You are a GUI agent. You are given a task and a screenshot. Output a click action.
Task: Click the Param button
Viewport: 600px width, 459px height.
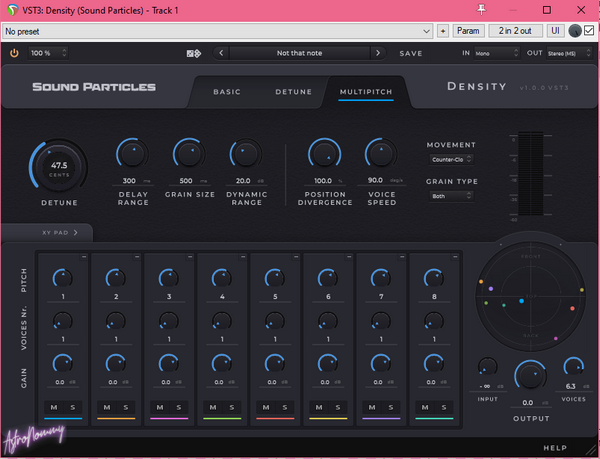(x=468, y=31)
